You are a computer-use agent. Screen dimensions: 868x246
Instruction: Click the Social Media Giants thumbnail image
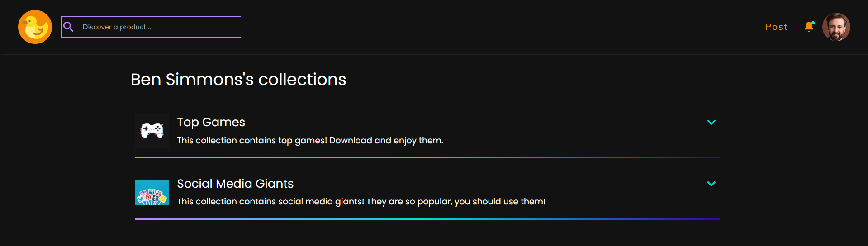[x=152, y=192]
